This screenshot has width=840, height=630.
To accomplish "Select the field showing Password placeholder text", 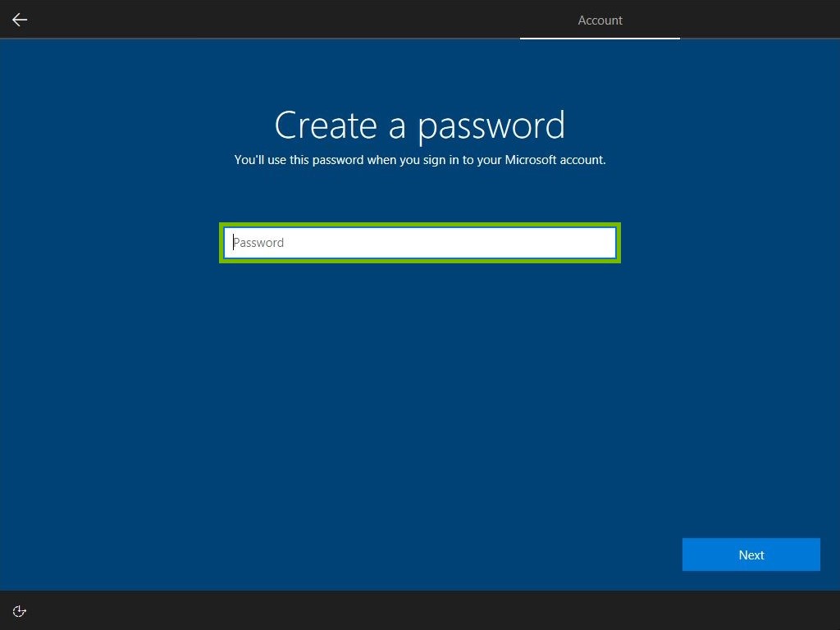I will point(420,242).
